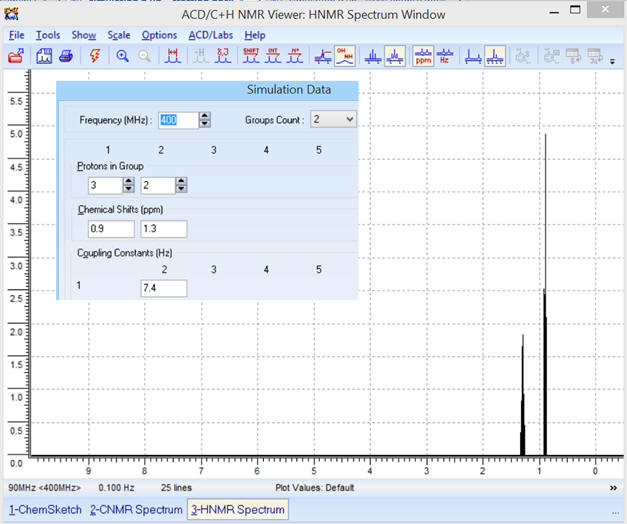Open the Scale menu
Screen dimensions: 627x524
click(x=119, y=35)
